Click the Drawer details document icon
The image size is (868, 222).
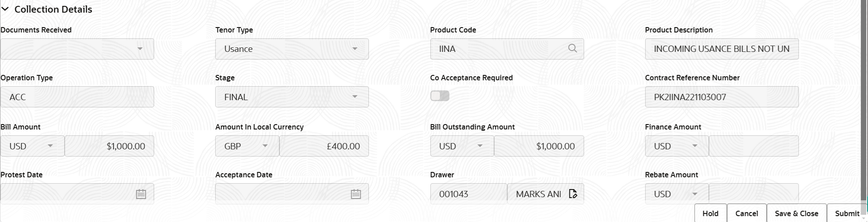tap(573, 194)
